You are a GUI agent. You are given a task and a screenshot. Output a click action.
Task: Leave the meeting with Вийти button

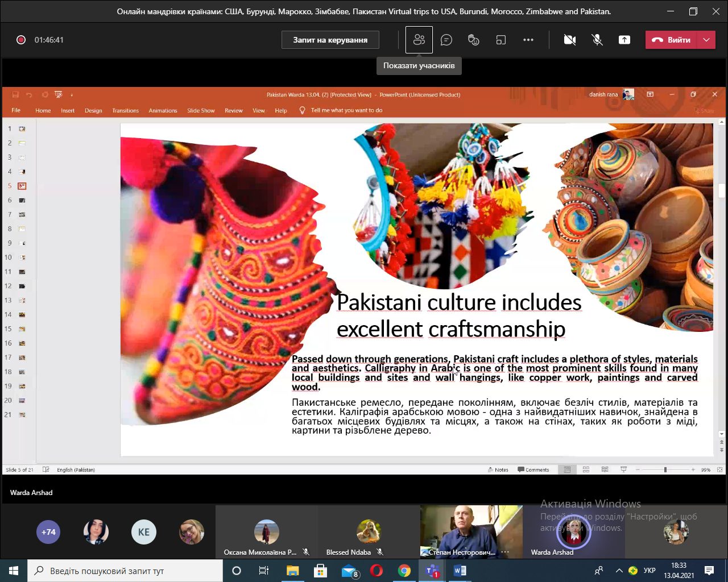(x=672, y=40)
